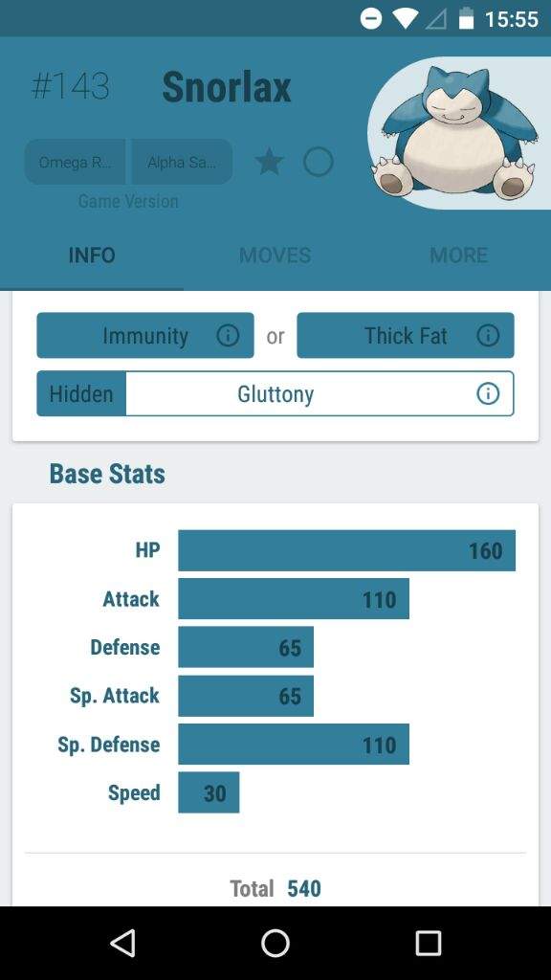The image size is (551, 980).
Task: Switch to the MORE tab
Action: pyautogui.click(x=458, y=256)
